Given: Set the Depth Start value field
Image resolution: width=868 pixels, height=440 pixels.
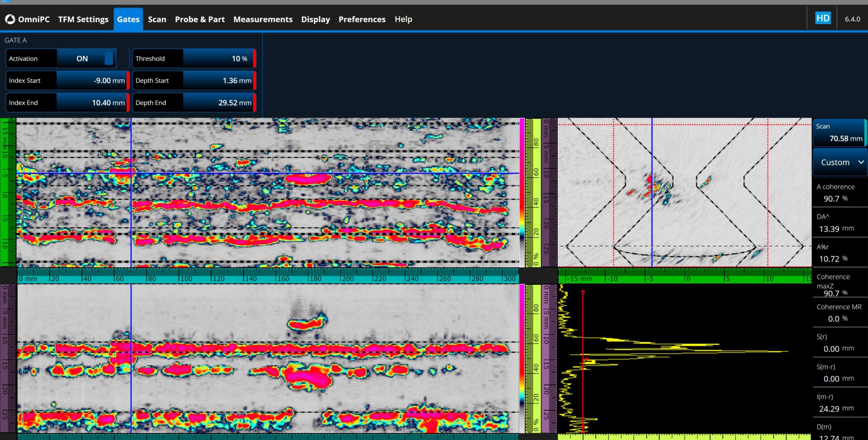Looking at the screenshot, I should [218, 80].
